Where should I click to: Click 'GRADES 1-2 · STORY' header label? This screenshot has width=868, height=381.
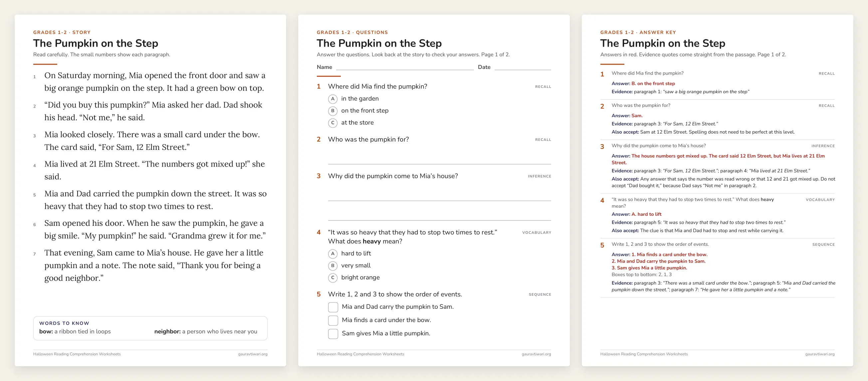62,32
